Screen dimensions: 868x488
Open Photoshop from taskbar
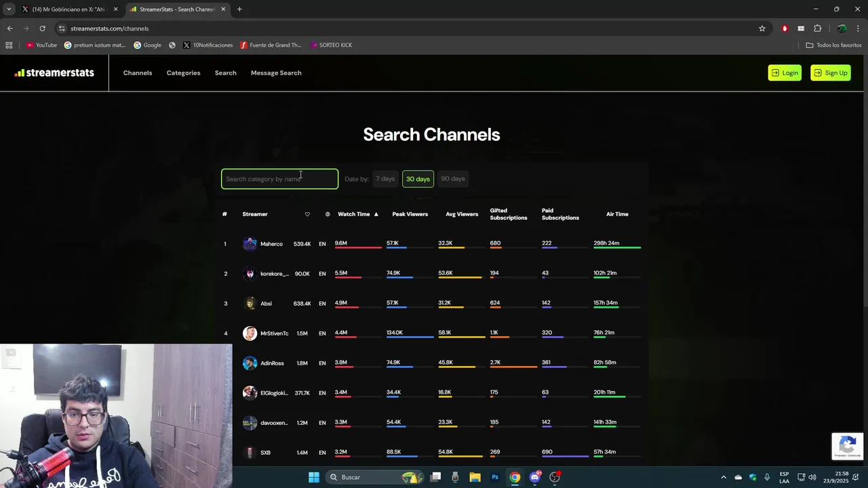pos(495,477)
